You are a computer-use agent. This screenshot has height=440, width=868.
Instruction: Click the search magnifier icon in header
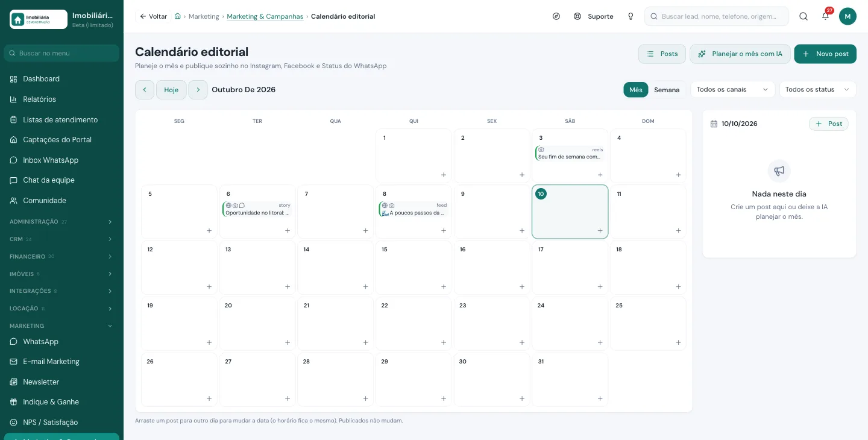pos(804,16)
